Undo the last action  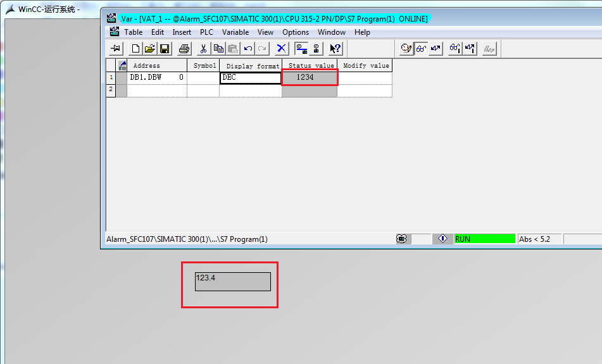click(248, 49)
